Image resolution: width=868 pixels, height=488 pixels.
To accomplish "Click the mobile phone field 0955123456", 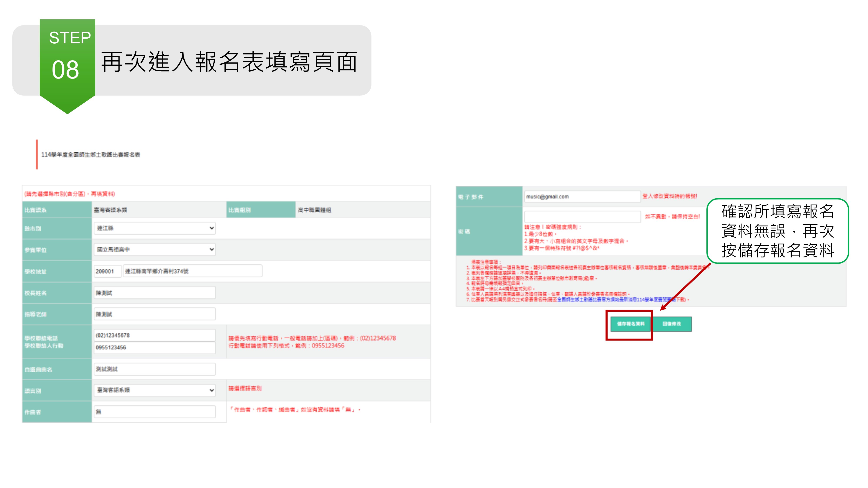I will [x=154, y=347].
